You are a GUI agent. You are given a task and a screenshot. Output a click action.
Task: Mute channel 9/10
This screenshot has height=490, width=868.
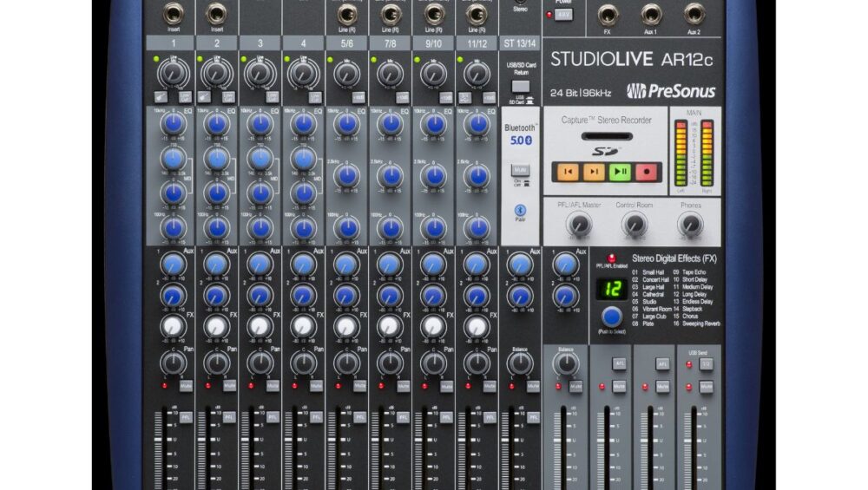446,385
